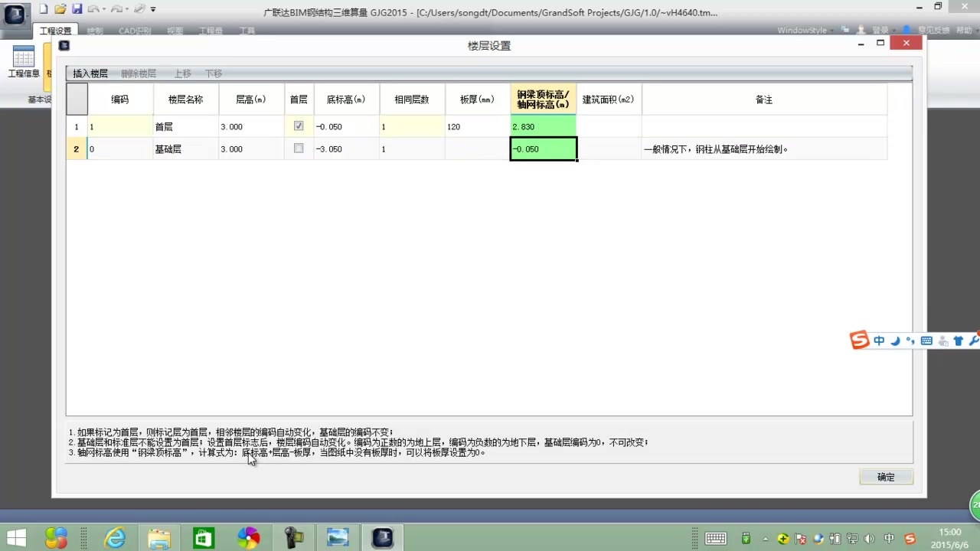Toggle the moon half-width icon on Sogou bar
This screenshot has width=980, height=551.
click(x=894, y=341)
